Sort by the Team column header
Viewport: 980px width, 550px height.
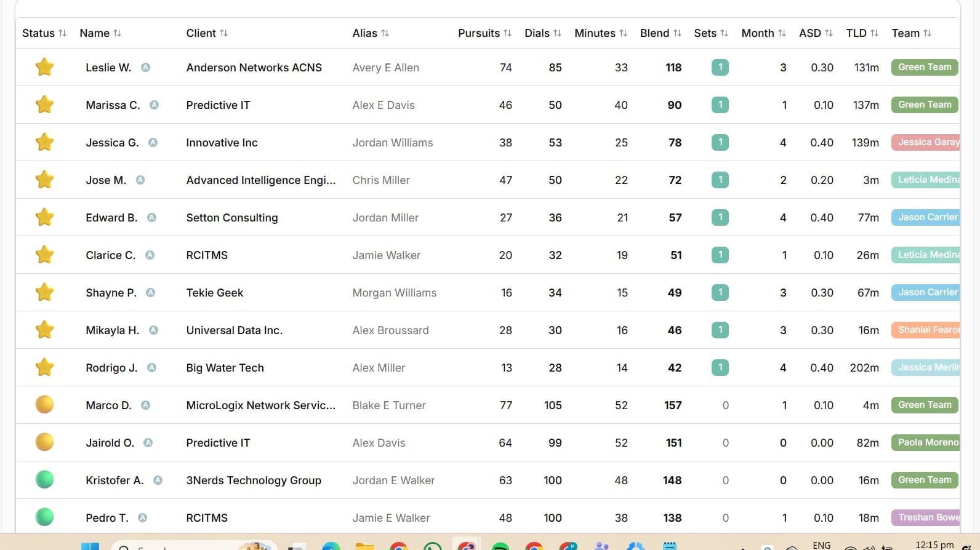point(912,33)
